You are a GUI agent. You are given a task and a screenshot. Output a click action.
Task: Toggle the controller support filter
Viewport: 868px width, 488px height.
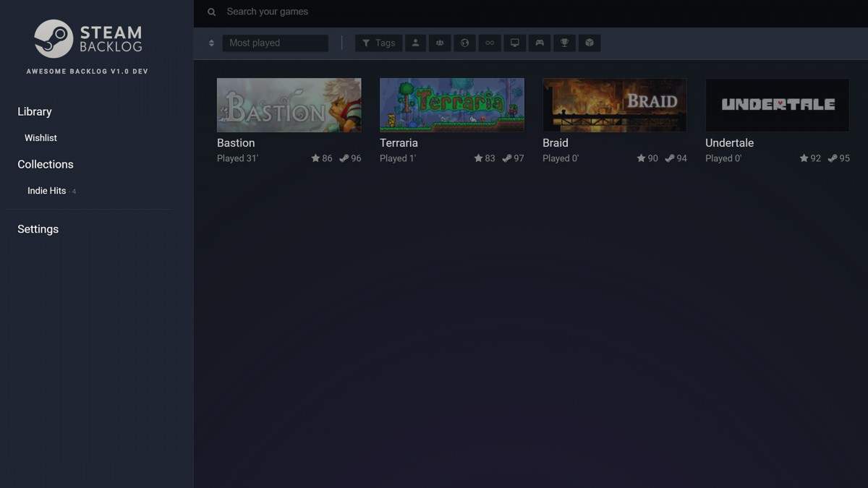tap(539, 43)
